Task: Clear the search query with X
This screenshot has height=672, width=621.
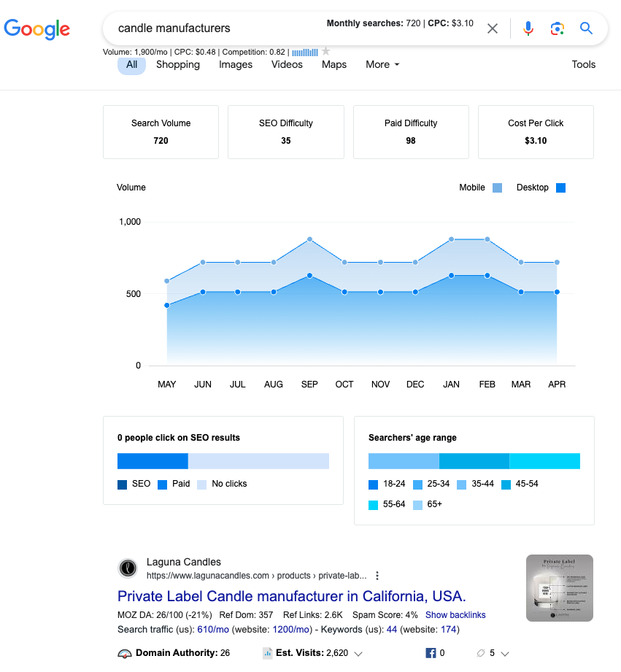Action: coord(493,28)
